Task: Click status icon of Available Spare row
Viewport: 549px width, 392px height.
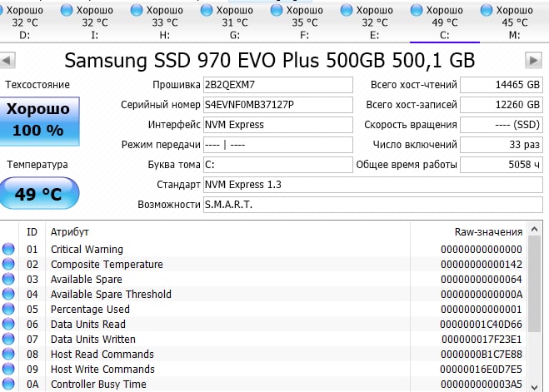Action: tap(8, 280)
